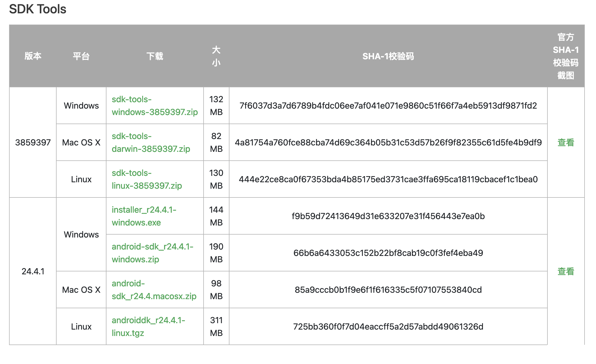Select Windows platform cell for 24.4.1
The width and height of the screenshot is (596, 364).
81,235
